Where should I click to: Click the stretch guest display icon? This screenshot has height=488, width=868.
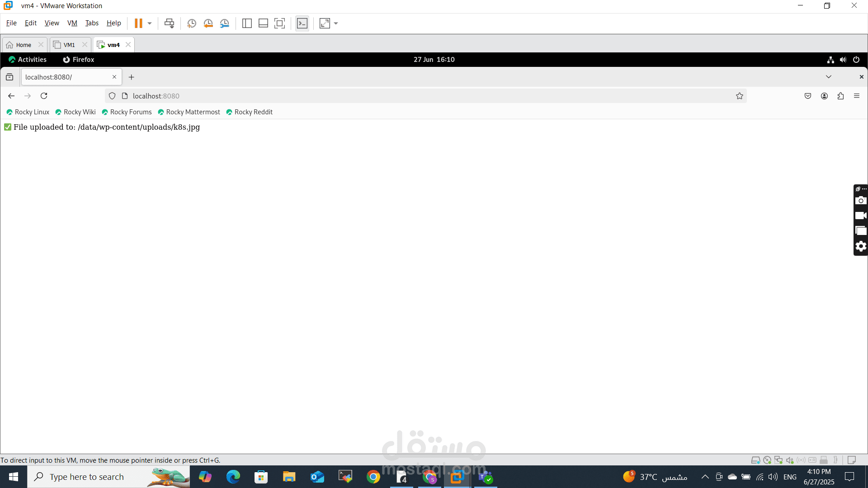coord(325,23)
